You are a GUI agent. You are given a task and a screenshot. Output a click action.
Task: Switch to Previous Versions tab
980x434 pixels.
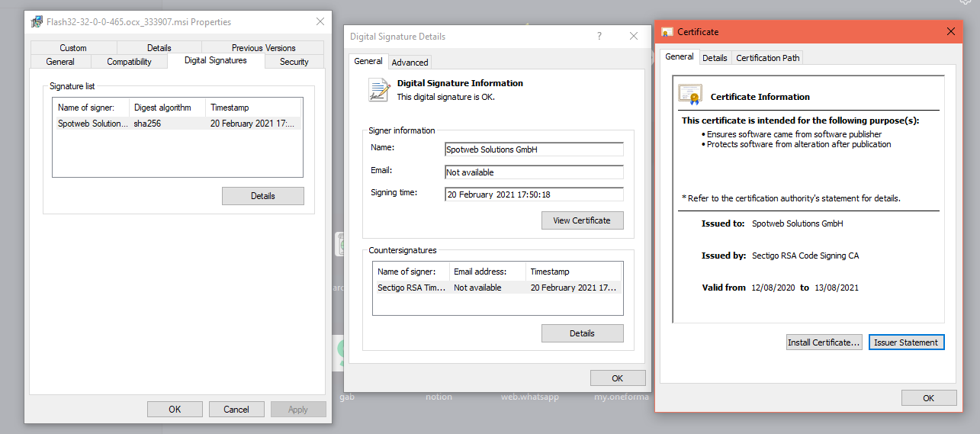pyautogui.click(x=263, y=47)
